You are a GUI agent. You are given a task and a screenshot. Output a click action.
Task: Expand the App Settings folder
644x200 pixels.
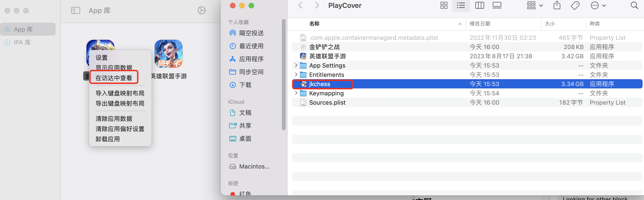(x=296, y=66)
